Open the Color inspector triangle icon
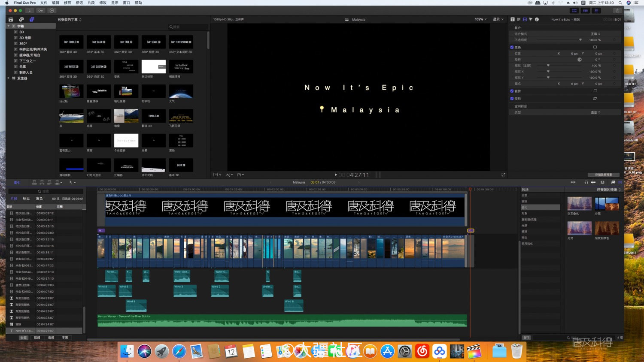This screenshot has width=644, height=362. click(x=531, y=19)
